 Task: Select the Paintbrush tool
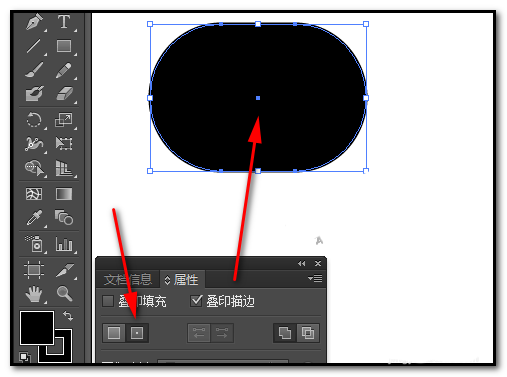point(34,70)
